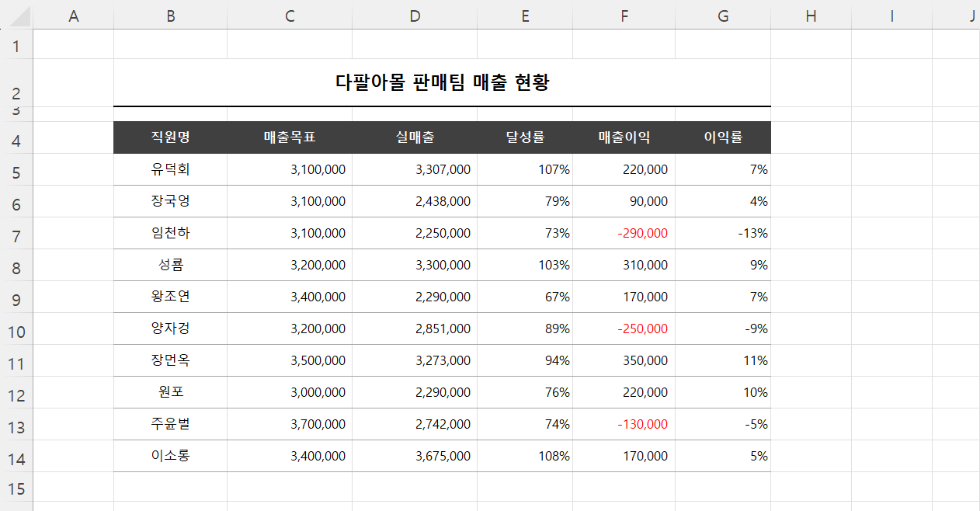Click 성룡's profit 310,000
The width and height of the screenshot is (980, 511).
(645, 265)
